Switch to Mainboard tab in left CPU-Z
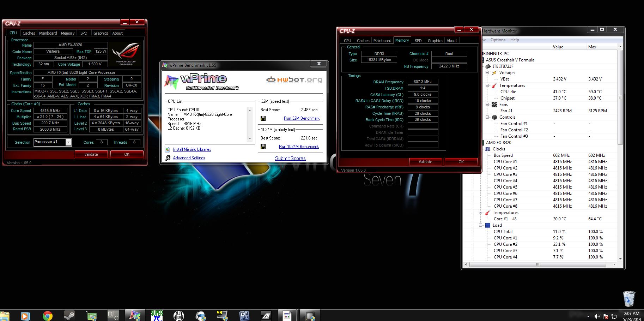 48,33
